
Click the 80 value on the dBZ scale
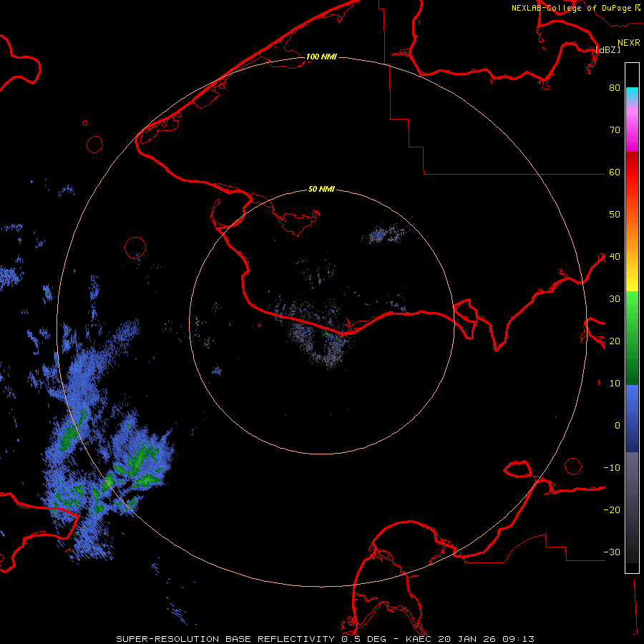tap(615, 88)
